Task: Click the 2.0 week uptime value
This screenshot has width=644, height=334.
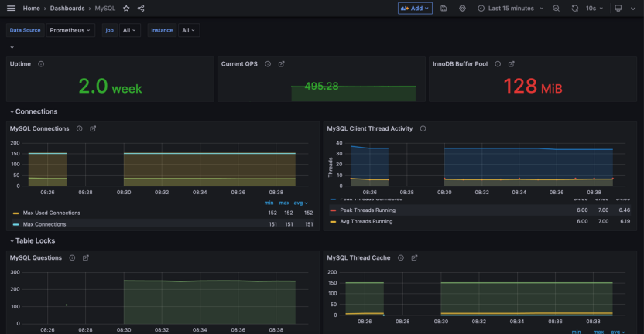Action: [x=110, y=86]
